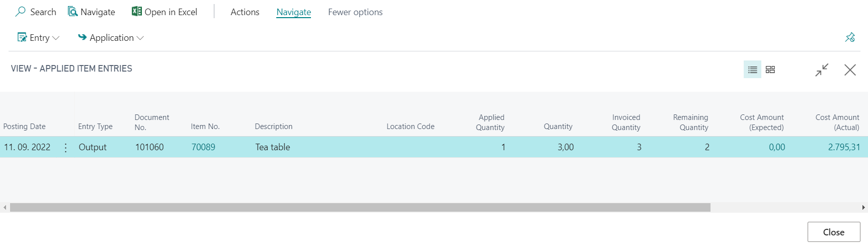Open item number 70089 link
The height and width of the screenshot is (249, 868).
point(203,147)
